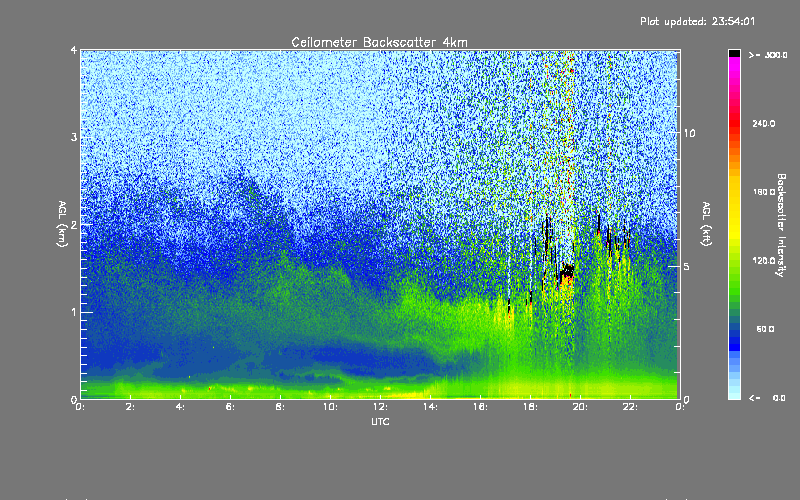Click the "Backscatter Intensity" colorbar label
This screenshot has height=500, width=800.
(781, 225)
